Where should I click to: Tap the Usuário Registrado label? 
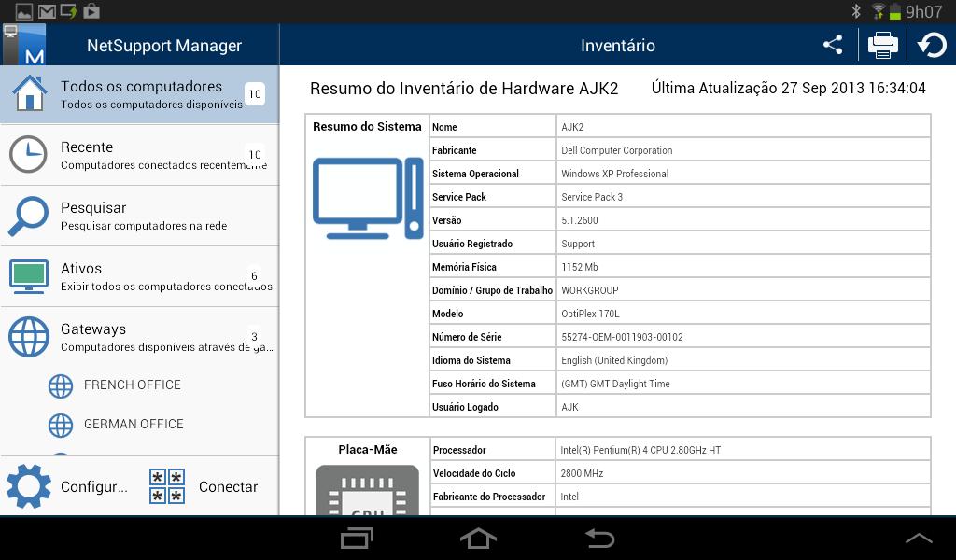472,244
